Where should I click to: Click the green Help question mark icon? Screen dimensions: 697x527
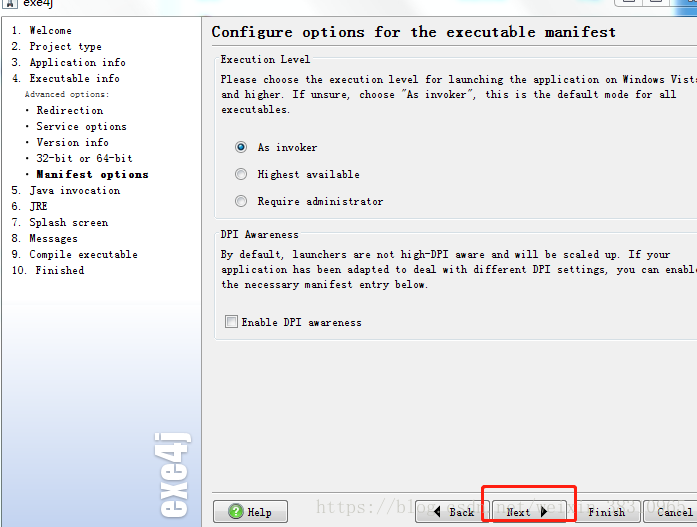tap(236, 512)
